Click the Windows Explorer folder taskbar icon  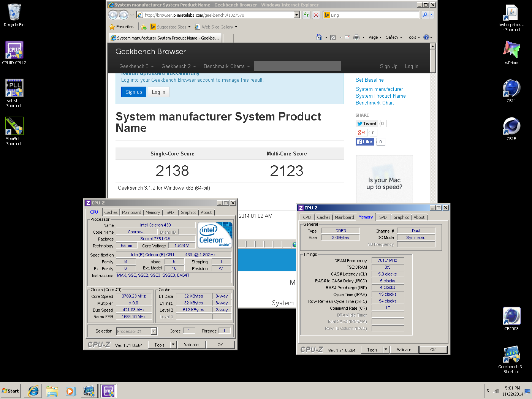[52, 391]
